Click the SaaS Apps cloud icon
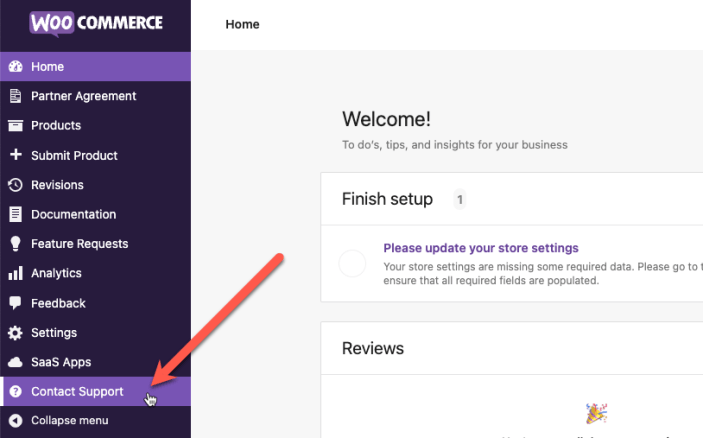The width and height of the screenshot is (703, 438). click(x=16, y=362)
